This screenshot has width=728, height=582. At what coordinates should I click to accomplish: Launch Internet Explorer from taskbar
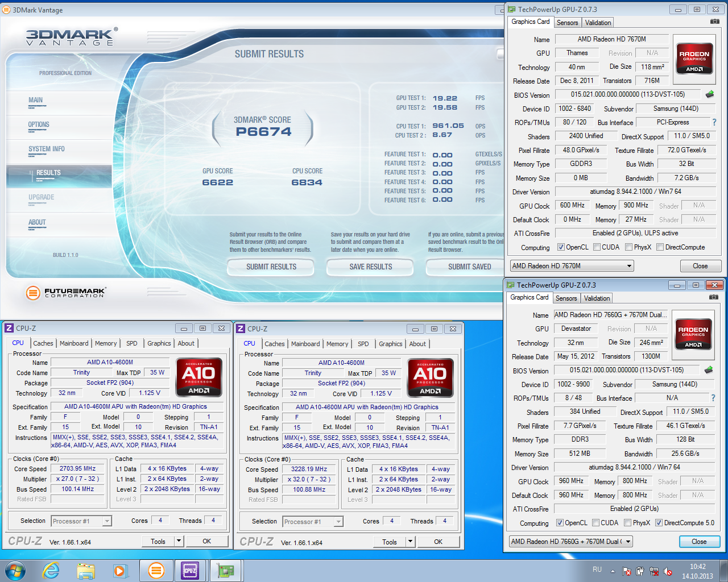[x=51, y=571]
